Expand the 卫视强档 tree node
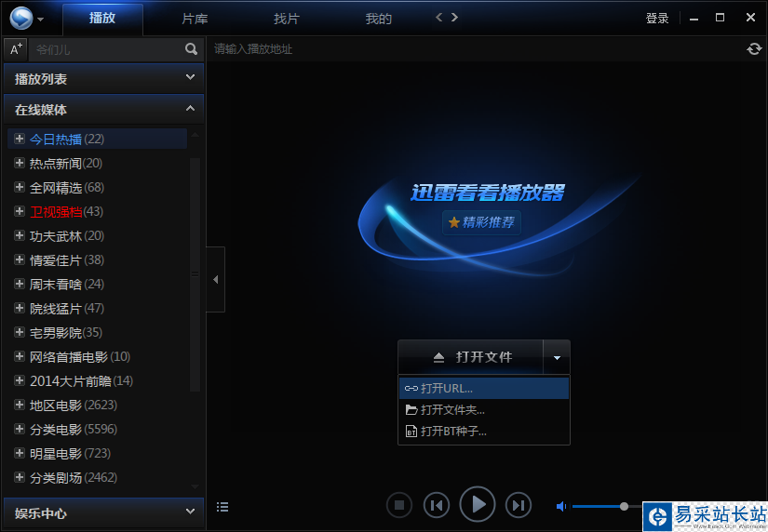The image size is (768, 532). click(20, 211)
